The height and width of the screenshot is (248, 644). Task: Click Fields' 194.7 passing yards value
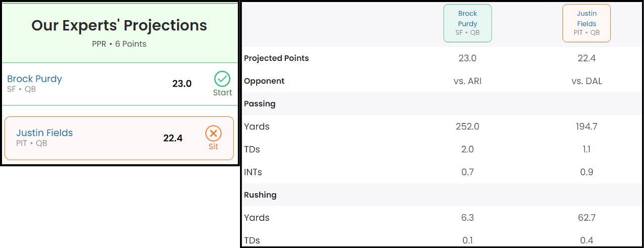click(x=587, y=126)
